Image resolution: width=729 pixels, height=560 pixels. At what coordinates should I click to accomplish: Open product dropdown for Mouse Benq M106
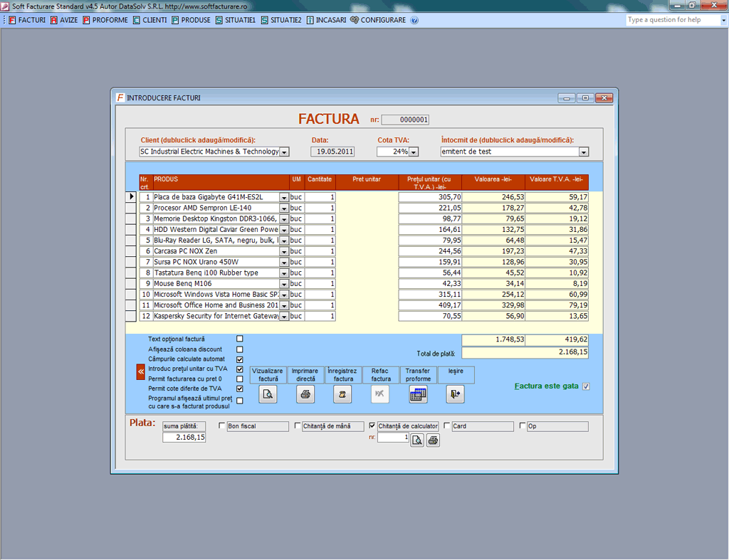point(283,284)
